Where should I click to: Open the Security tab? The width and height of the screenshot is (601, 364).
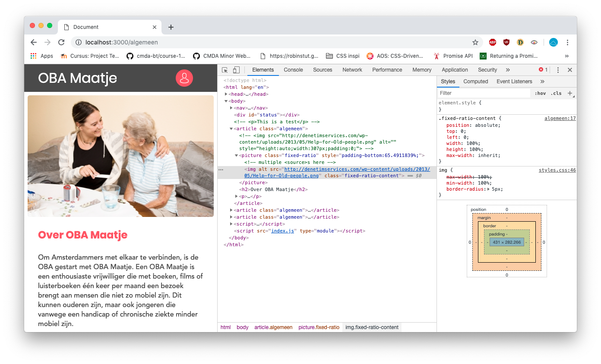(x=487, y=70)
